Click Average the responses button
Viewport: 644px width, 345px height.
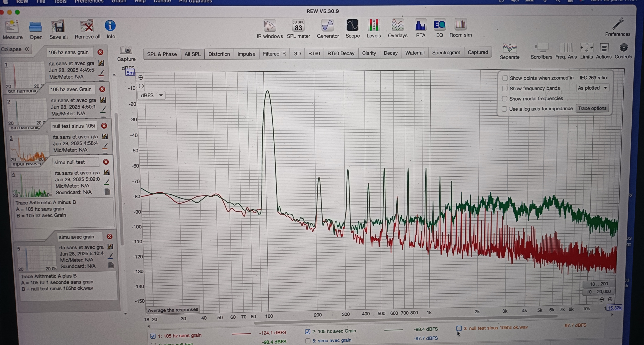[173, 310]
